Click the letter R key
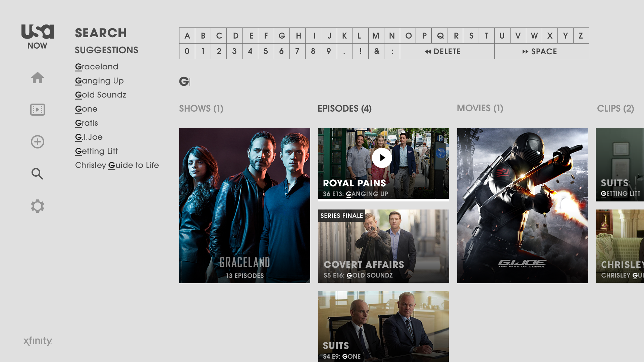The width and height of the screenshot is (644, 362). (x=455, y=36)
